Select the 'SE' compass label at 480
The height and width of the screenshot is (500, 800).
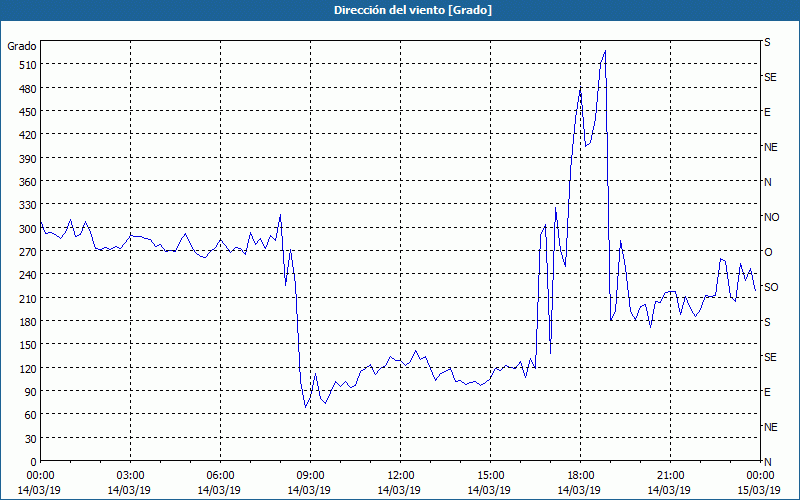(x=770, y=77)
